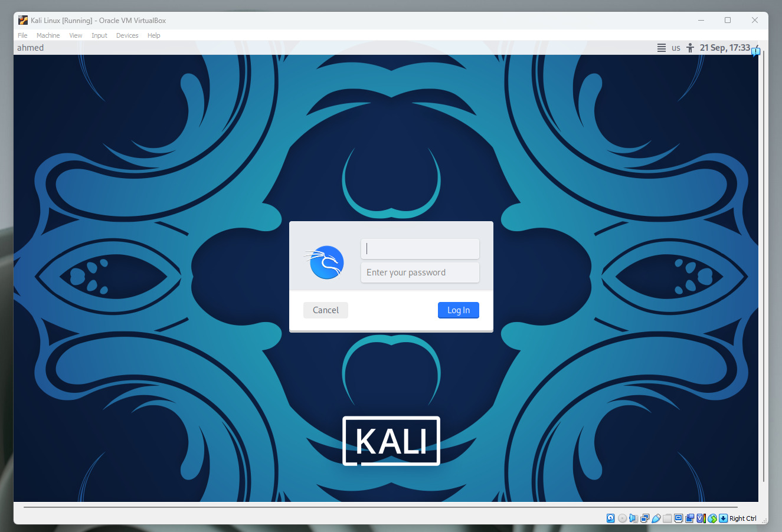Image resolution: width=782 pixels, height=532 pixels.
Task: Click the username input field
Action: tap(420, 248)
